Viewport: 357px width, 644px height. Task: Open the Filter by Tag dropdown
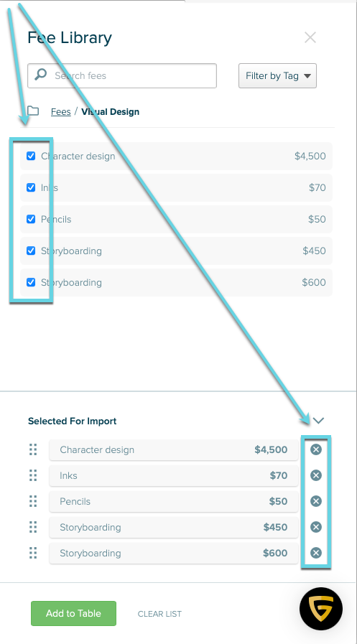277,75
